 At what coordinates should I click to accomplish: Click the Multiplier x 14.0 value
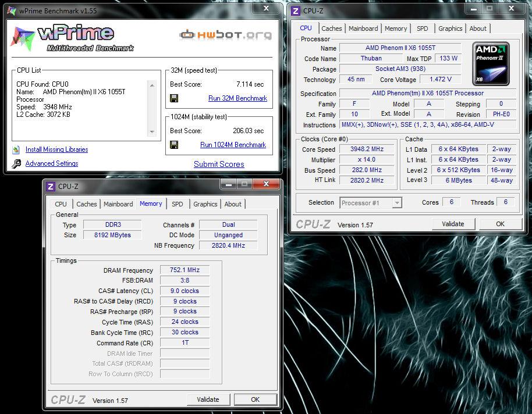tap(367, 160)
